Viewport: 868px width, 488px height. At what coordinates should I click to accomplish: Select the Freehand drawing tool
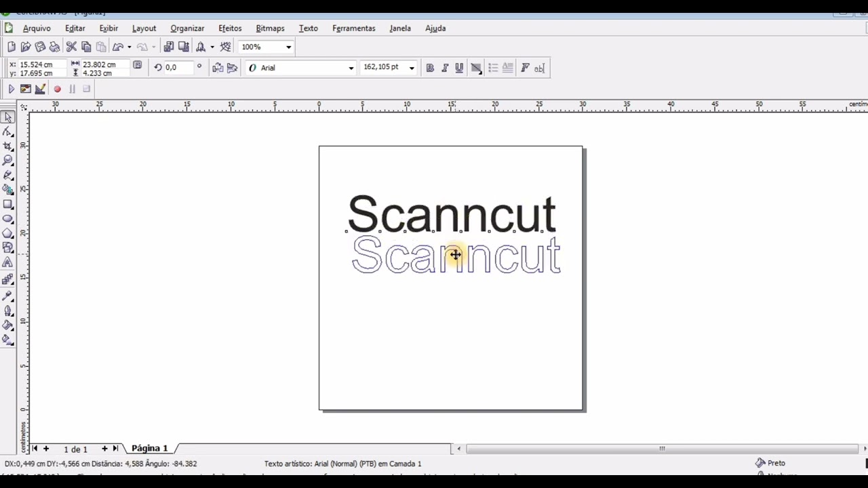(x=8, y=176)
